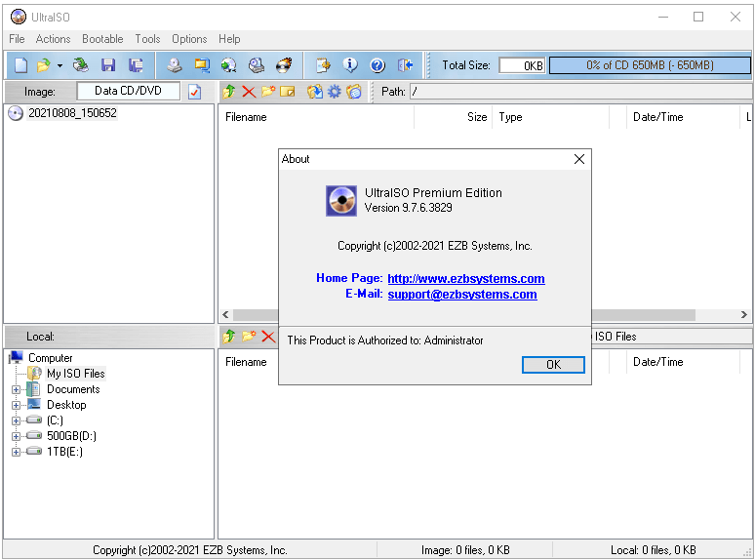Screen dimensions: 755x560
Task: Open the File menu
Action: (17, 39)
